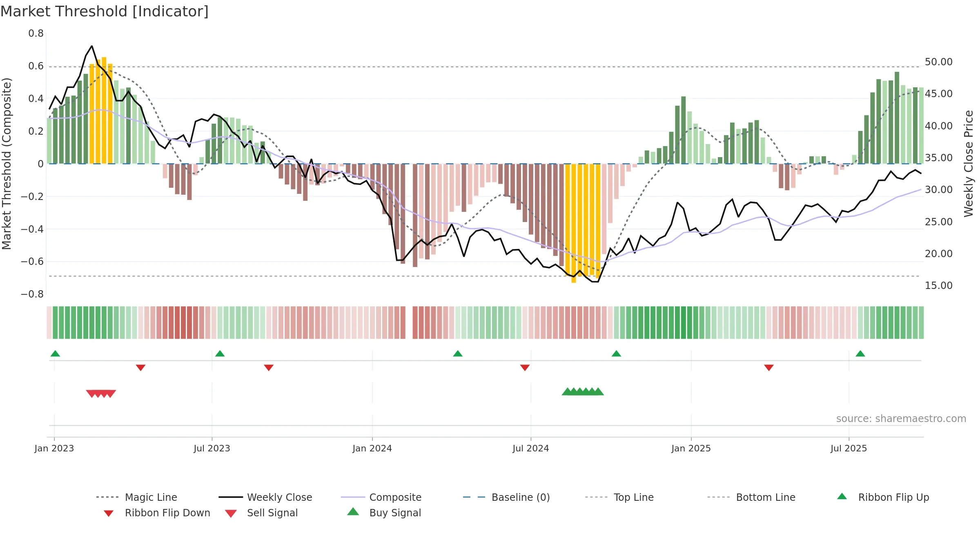Viewport: 980px width, 551px height.
Task: Click the Jul 2024 x-axis label
Action: [x=531, y=449]
